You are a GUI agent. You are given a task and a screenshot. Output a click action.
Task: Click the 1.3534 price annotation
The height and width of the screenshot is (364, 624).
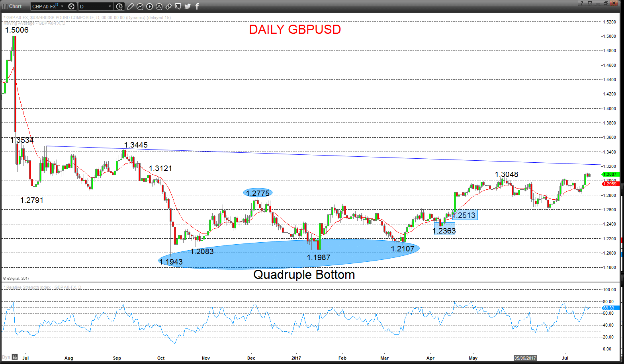point(22,140)
